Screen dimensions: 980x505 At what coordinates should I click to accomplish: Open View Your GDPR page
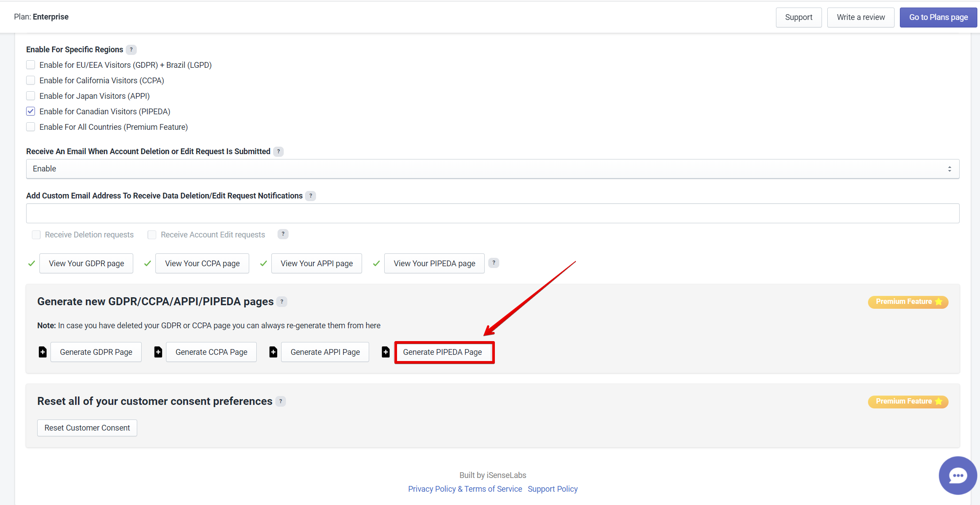pos(86,264)
